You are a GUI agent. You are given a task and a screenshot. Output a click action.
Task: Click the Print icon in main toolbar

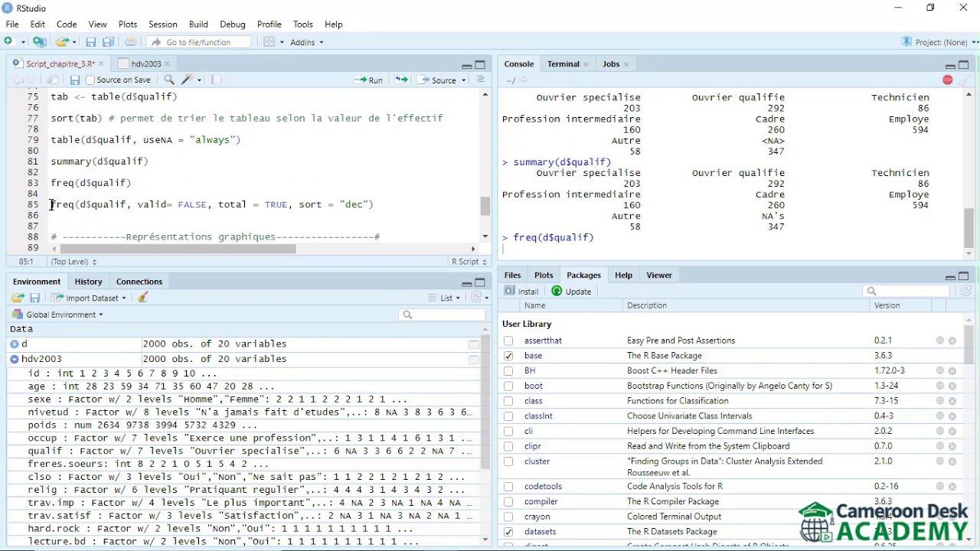tap(131, 42)
